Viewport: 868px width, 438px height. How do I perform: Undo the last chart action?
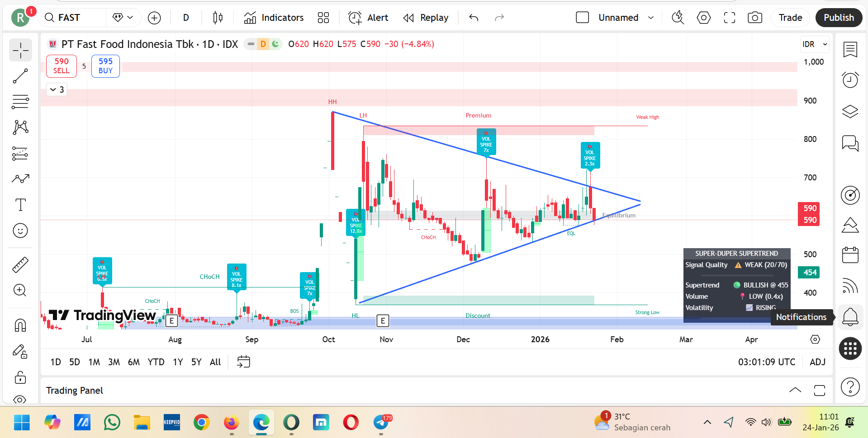tap(474, 18)
